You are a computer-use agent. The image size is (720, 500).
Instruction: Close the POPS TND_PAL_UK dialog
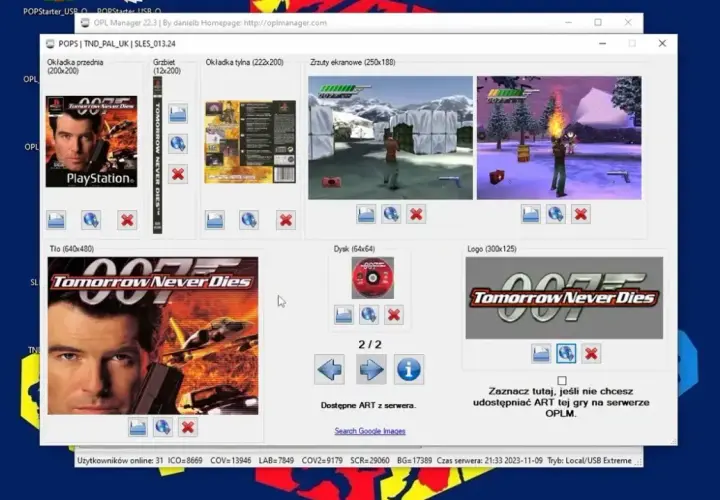662,43
